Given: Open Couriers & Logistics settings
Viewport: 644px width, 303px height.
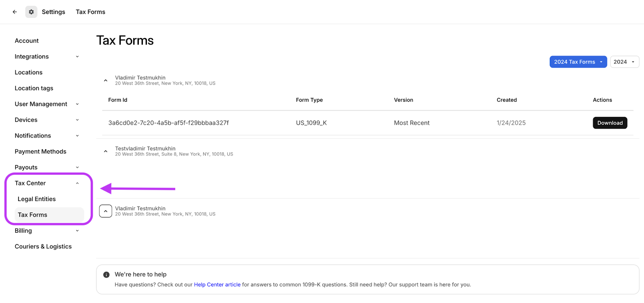Looking at the screenshot, I should 43,246.
